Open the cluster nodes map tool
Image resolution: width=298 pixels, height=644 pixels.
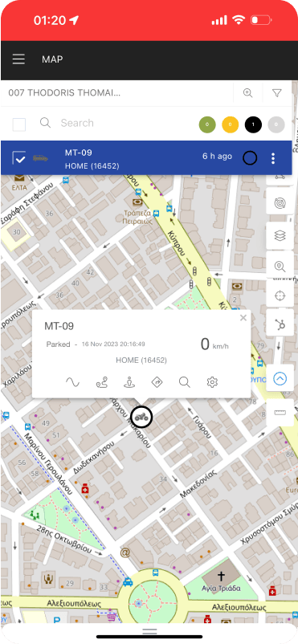pos(280,324)
